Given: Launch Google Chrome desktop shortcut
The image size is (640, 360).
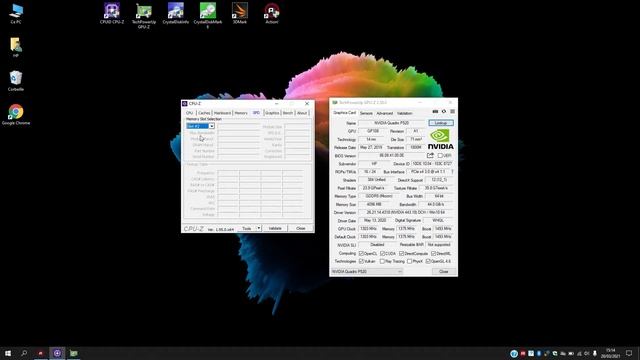Looking at the screenshot, I should 16,114.
